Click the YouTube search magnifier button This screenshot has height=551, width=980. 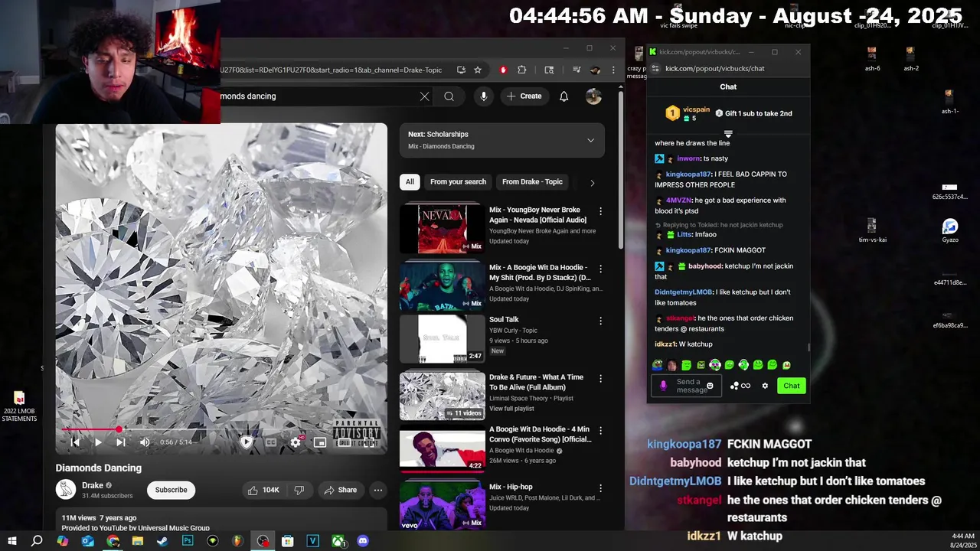coord(449,96)
